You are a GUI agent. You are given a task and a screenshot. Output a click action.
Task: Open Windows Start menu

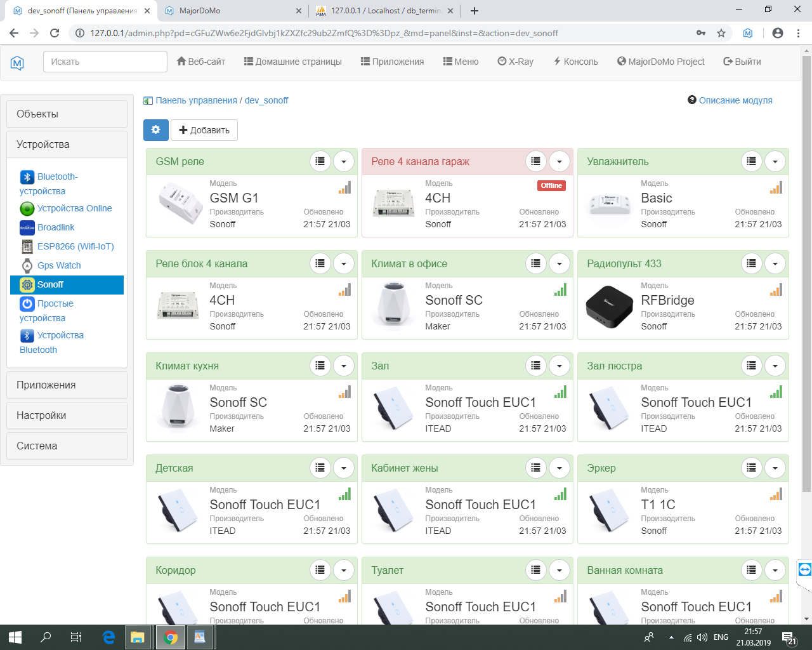[x=15, y=637]
